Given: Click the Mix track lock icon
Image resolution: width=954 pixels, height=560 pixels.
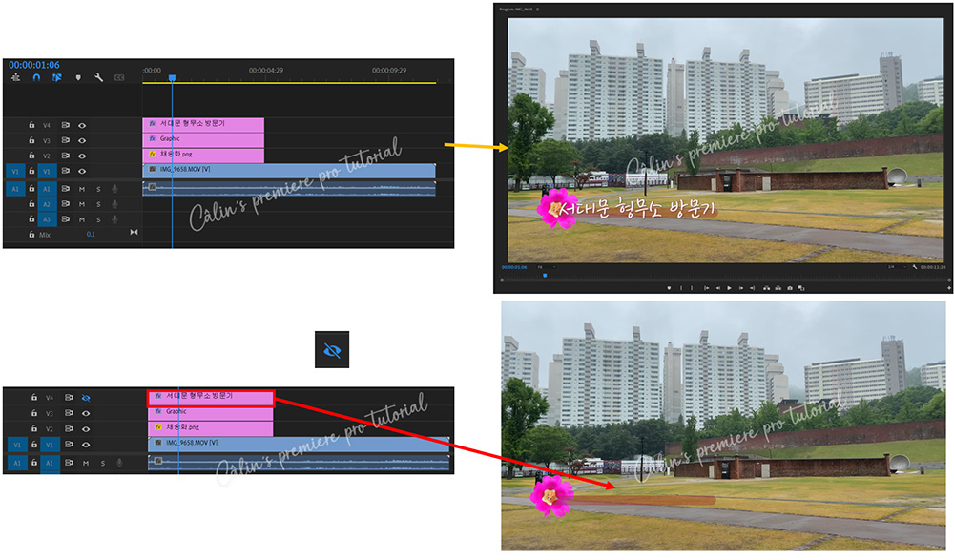Looking at the screenshot, I should point(31,235).
